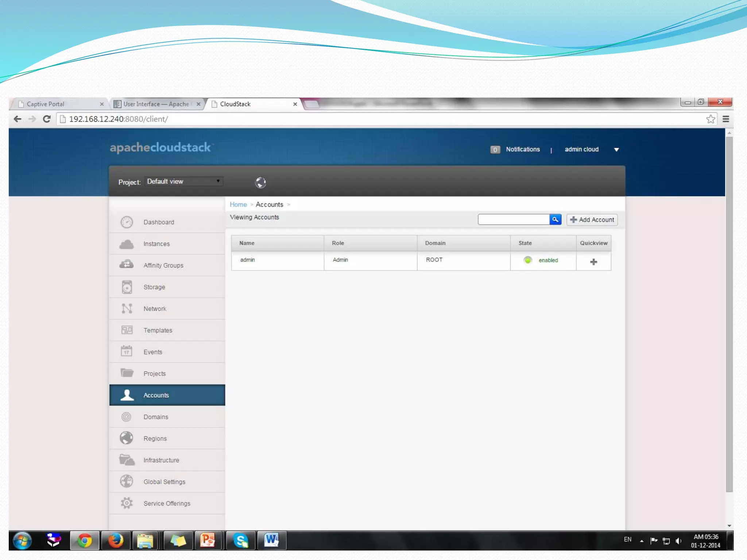The height and width of the screenshot is (560, 747).
Task: Click the Service Offerings gear icon
Action: (x=127, y=503)
